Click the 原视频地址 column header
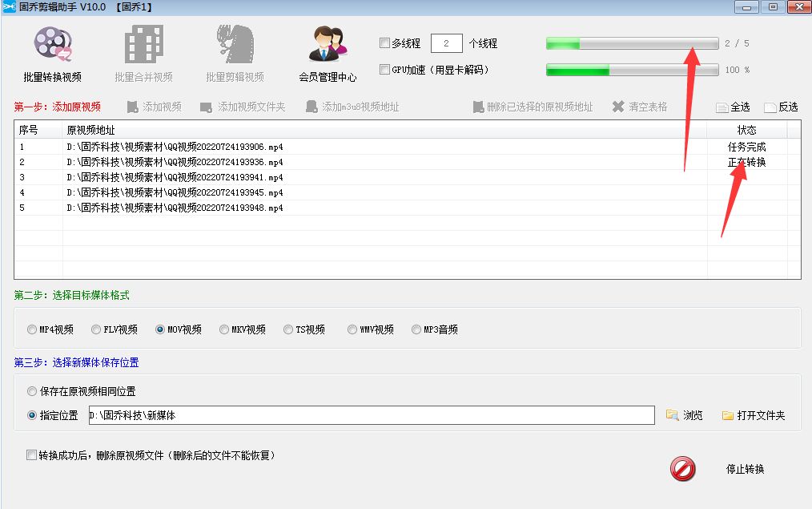Viewport: 812px width, 509px height. 384,130
